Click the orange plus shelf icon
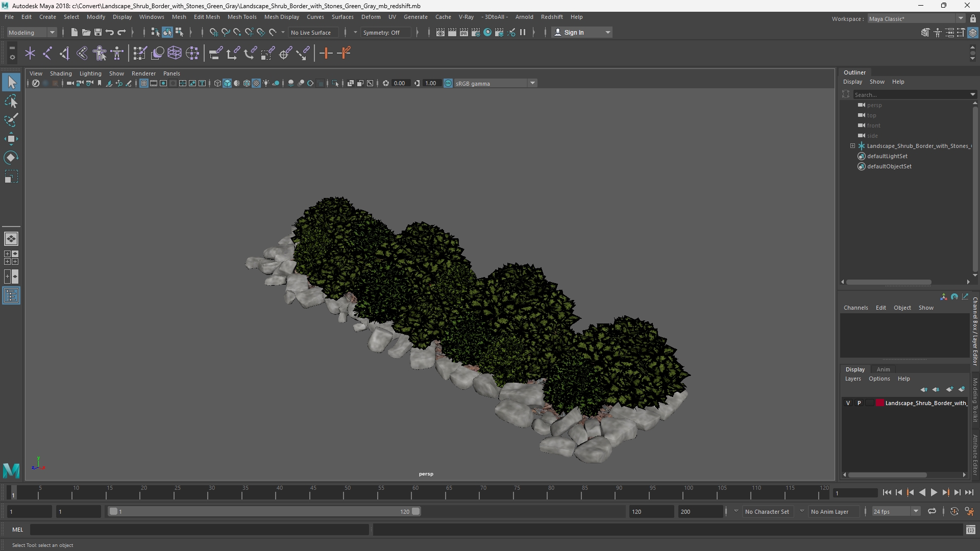980x551 pixels. click(x=326, y=53)
